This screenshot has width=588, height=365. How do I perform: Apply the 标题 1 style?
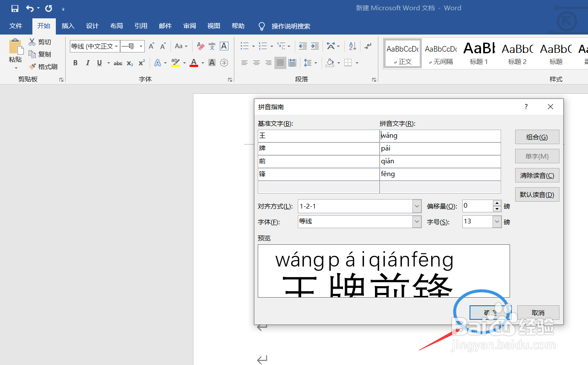click(x=479, y=53)
